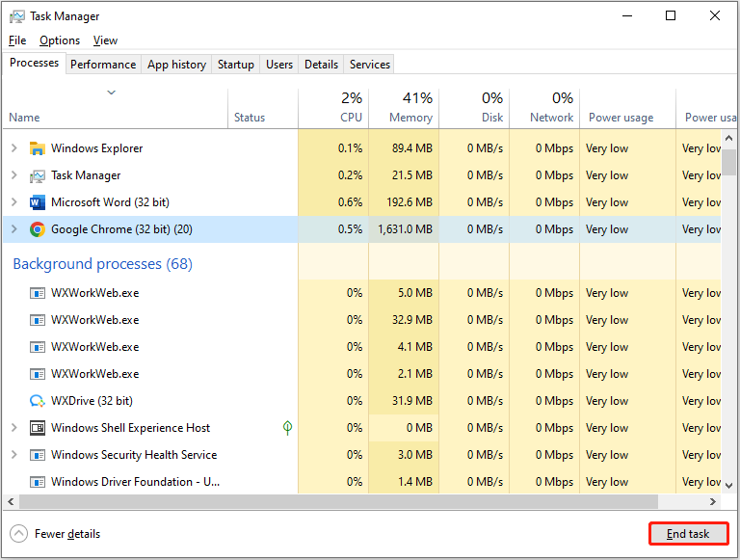Expand the Windows Explorer process group
Image resolution: width=740 pixels, height=560 pixels.
point(14,148)
